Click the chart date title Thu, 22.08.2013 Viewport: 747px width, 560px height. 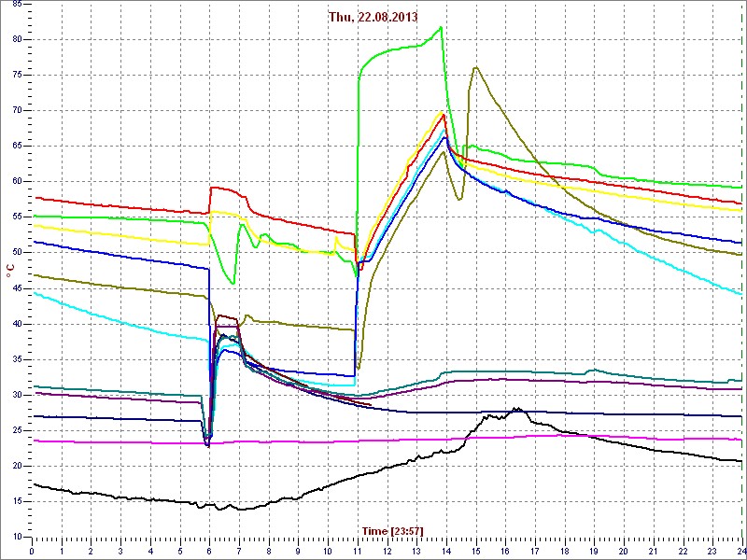[373, 17]
